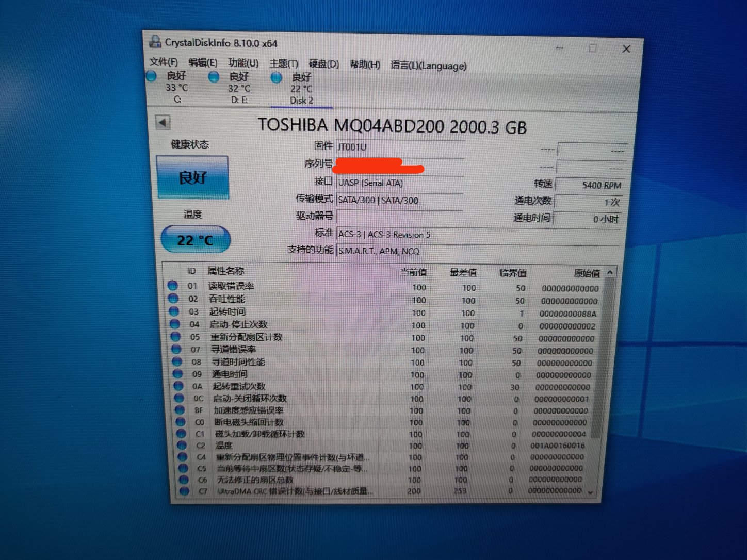Viewport: 747px width, 560px height.
Task: Click the SMART list scroll up arrow
Action: [610, 273]
